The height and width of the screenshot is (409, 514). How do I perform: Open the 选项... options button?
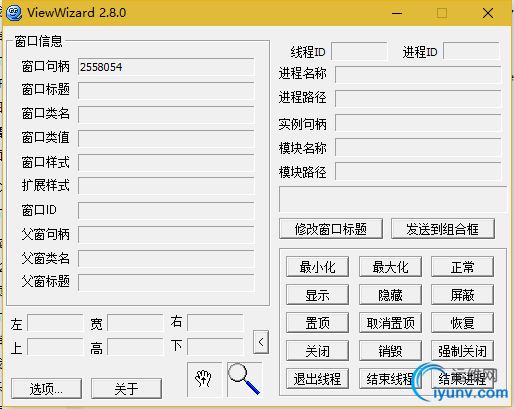click(46, 388)
